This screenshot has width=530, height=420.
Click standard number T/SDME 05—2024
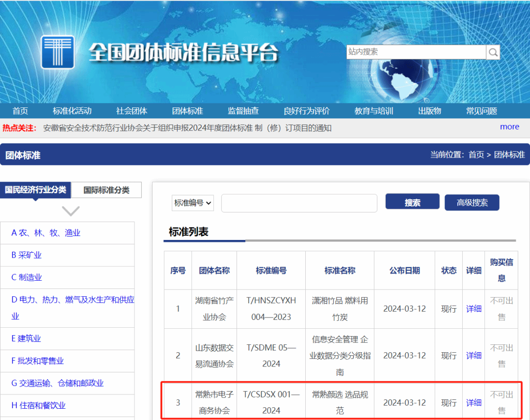pyautogui.click(x=271, y=355)
